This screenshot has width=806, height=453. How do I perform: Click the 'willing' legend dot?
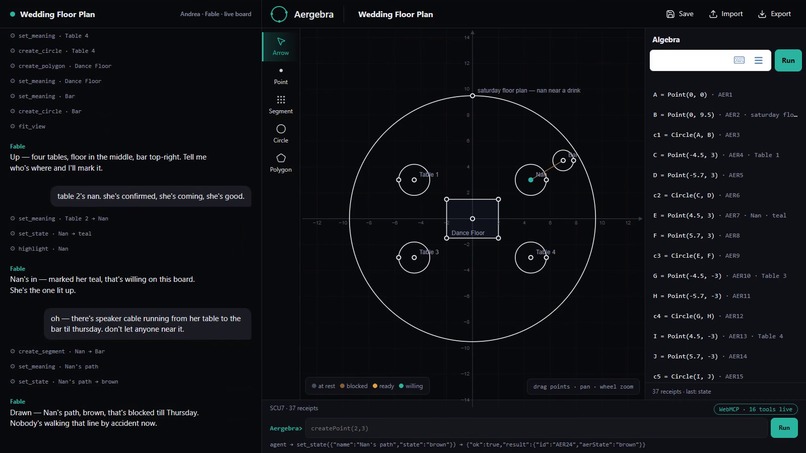point(401,386)
